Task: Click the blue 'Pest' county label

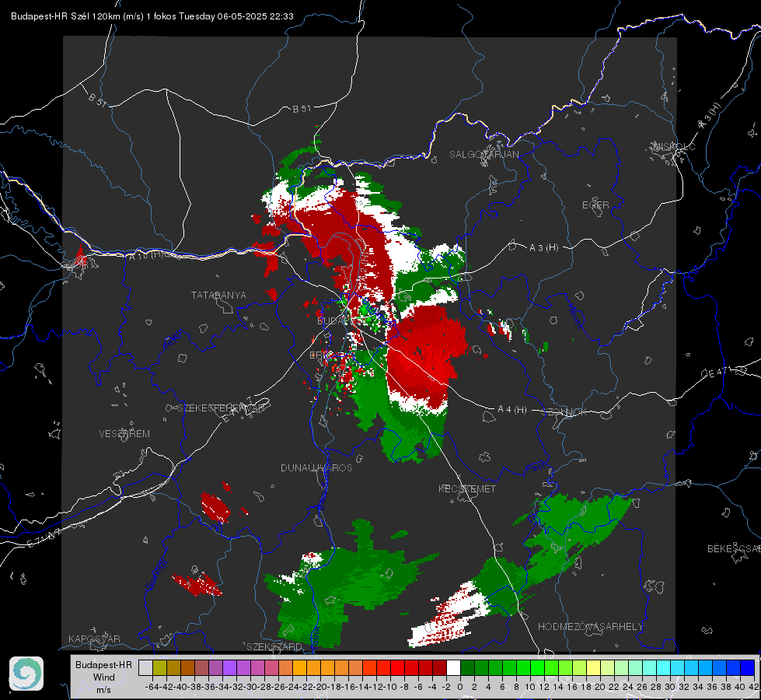Action: pyautogui.click(x=535, y=468)
